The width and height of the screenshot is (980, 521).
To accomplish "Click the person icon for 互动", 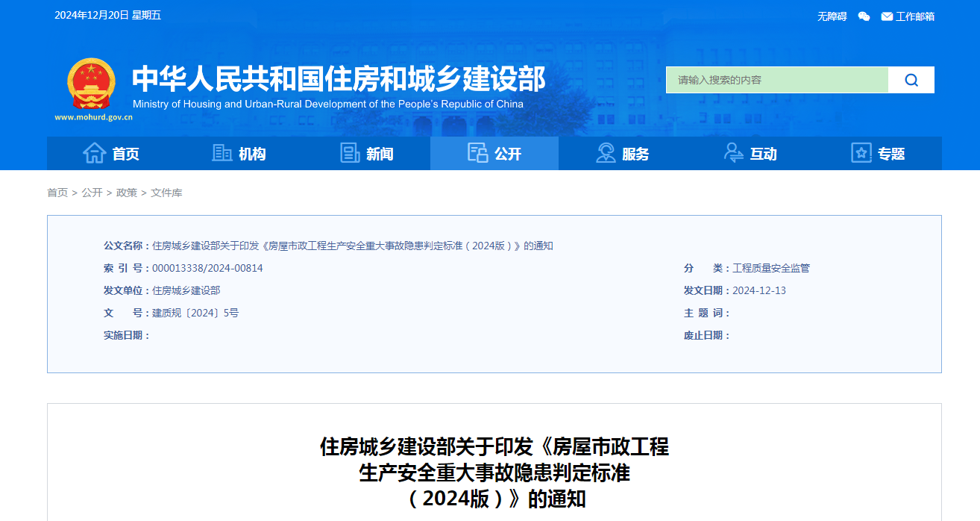I will (734, 153).
